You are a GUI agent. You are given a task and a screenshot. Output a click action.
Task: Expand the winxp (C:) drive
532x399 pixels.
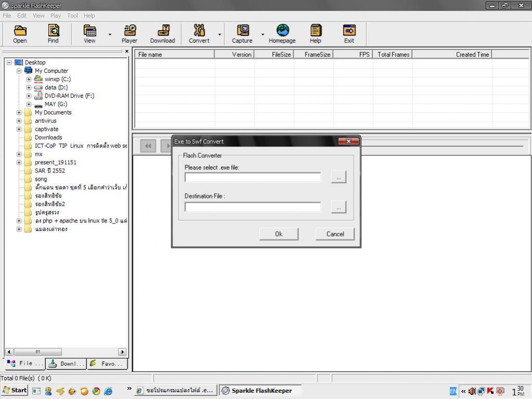pyautogui.click(x=29, y=79)
